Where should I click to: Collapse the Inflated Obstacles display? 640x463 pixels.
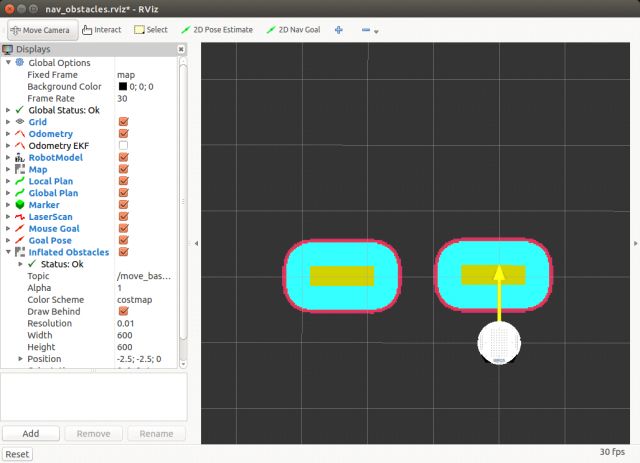[8, 252]
